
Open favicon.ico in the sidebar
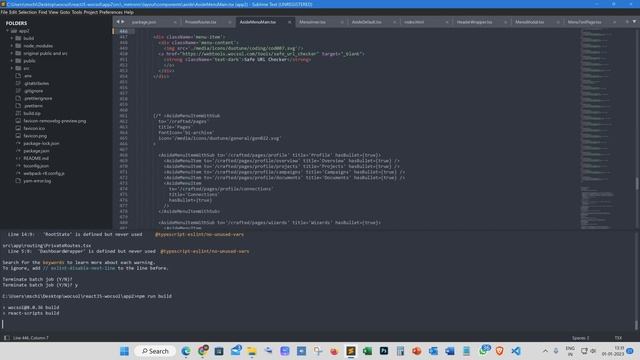34,128
